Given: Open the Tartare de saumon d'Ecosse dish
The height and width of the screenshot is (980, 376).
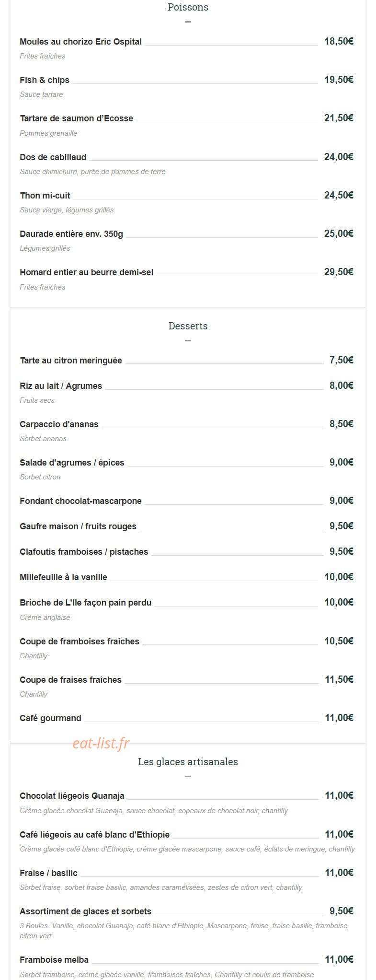Looking at the screenshot, I should click(76, 118).
